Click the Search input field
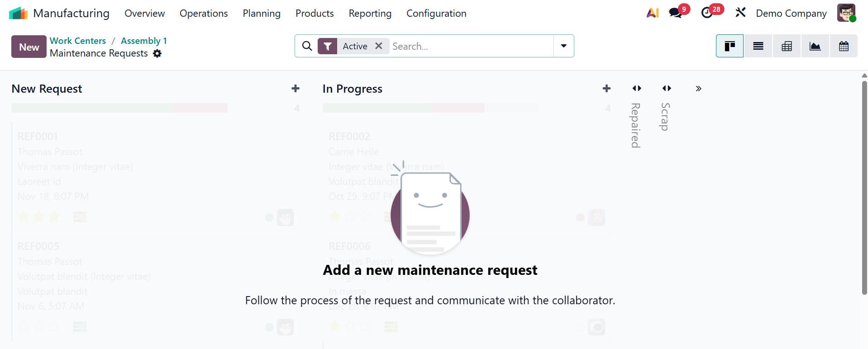The width and height of the screenshot is (868, 349). [x=471, y=46]
